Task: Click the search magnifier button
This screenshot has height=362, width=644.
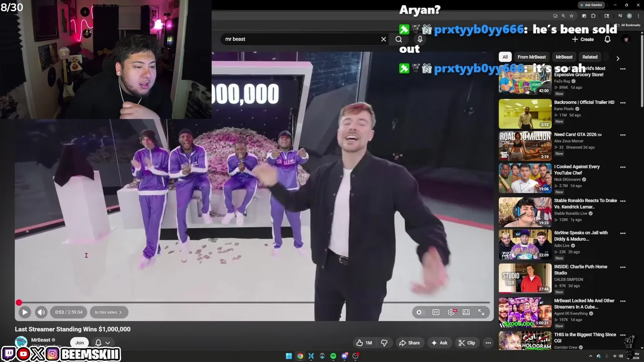Action: click(x=398, y=39)
